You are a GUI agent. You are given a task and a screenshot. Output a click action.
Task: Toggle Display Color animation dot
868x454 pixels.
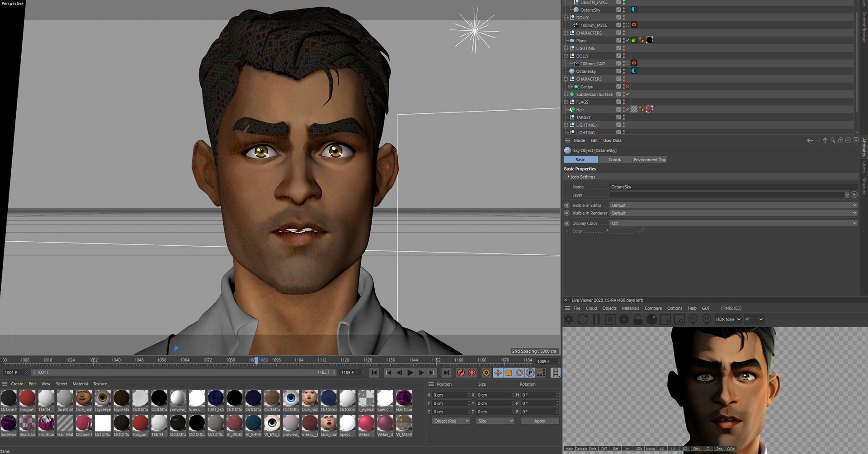[x=567, y=223]
